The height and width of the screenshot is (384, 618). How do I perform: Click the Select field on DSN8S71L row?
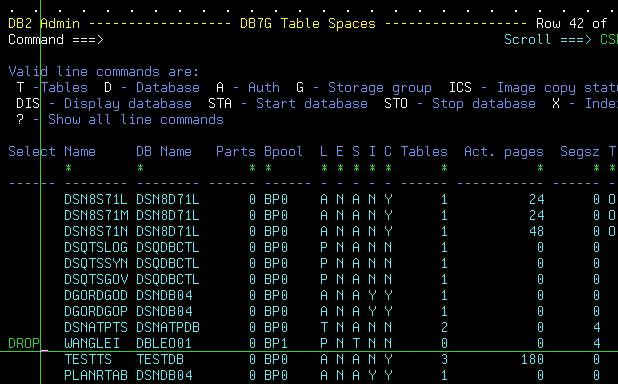point(32,199)
